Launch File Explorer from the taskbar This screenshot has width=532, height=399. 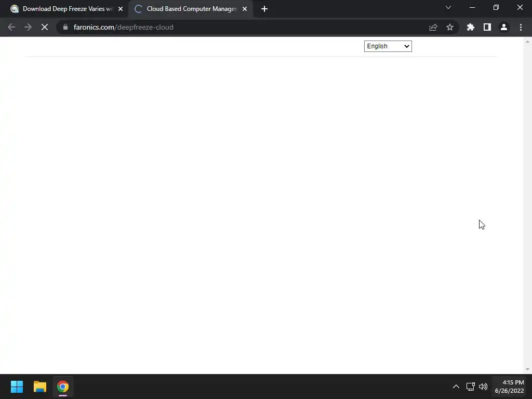(39, 387)
